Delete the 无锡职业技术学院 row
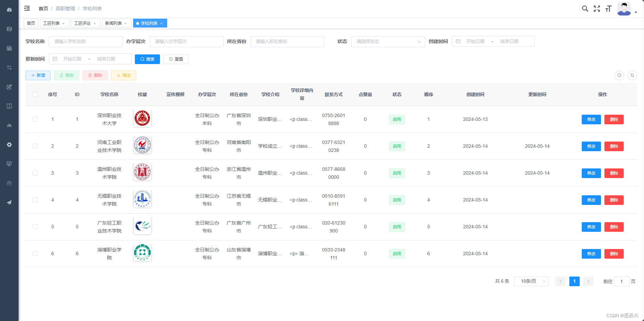 pos(614,200)
